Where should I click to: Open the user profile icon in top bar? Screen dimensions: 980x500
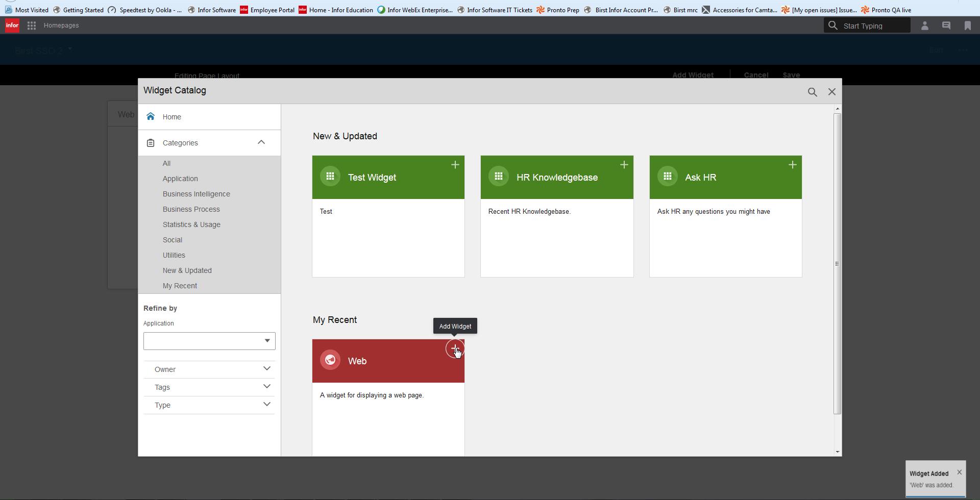[924, 26]
